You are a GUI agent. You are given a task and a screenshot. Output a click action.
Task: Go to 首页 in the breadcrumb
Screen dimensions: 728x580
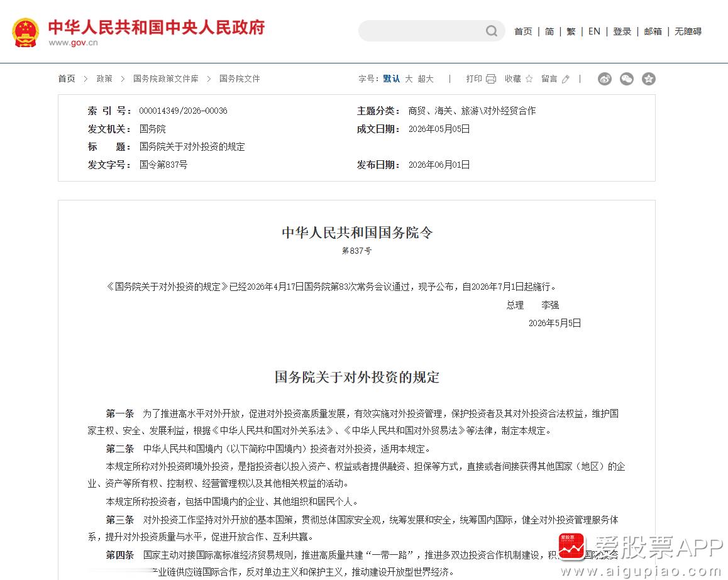(x=67, y=79)
